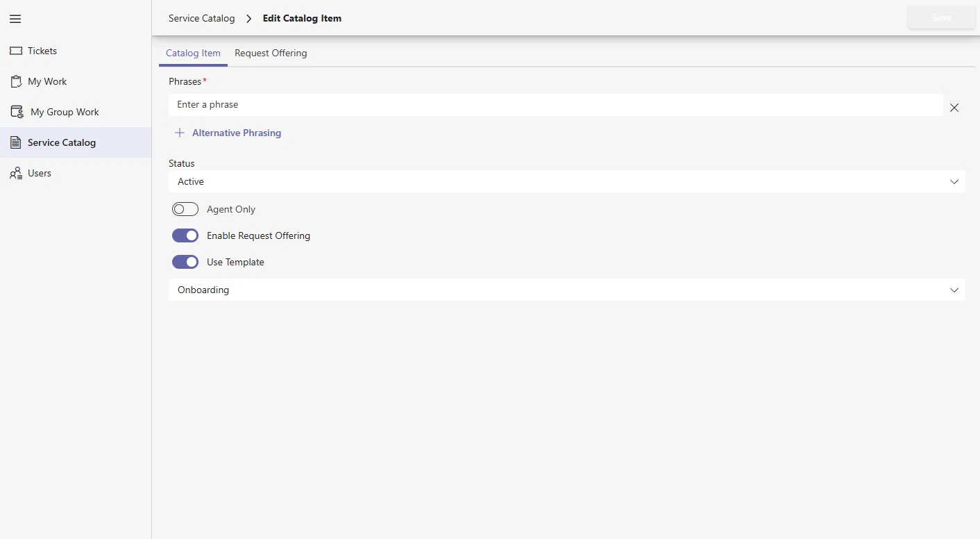Open the hamburger menu icon

click(x=15, y=19)
